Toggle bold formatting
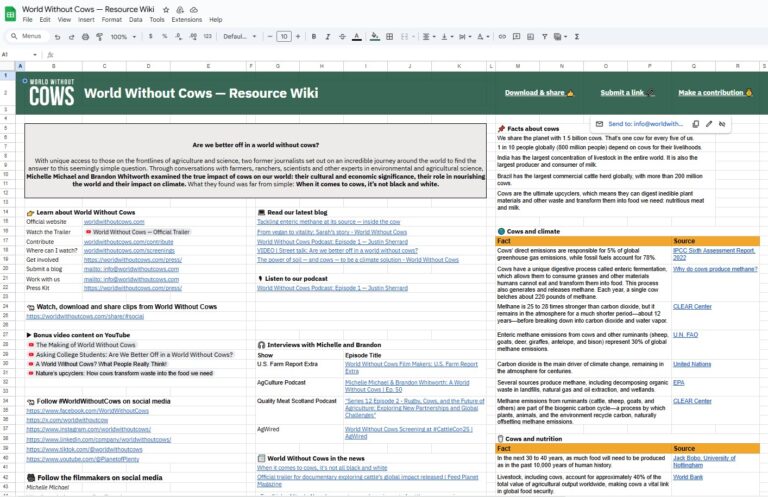The width and height of the screenshot is (768, 497). pos(314,37)
